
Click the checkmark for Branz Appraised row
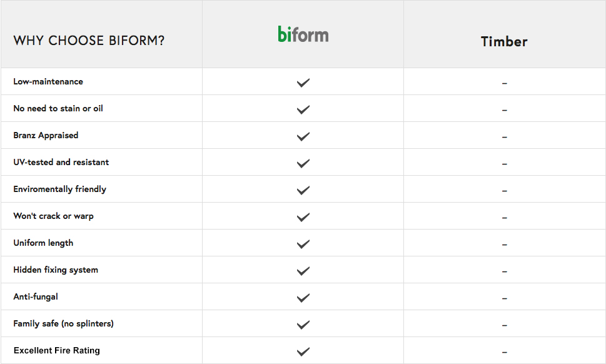click(x=303, y=136)
